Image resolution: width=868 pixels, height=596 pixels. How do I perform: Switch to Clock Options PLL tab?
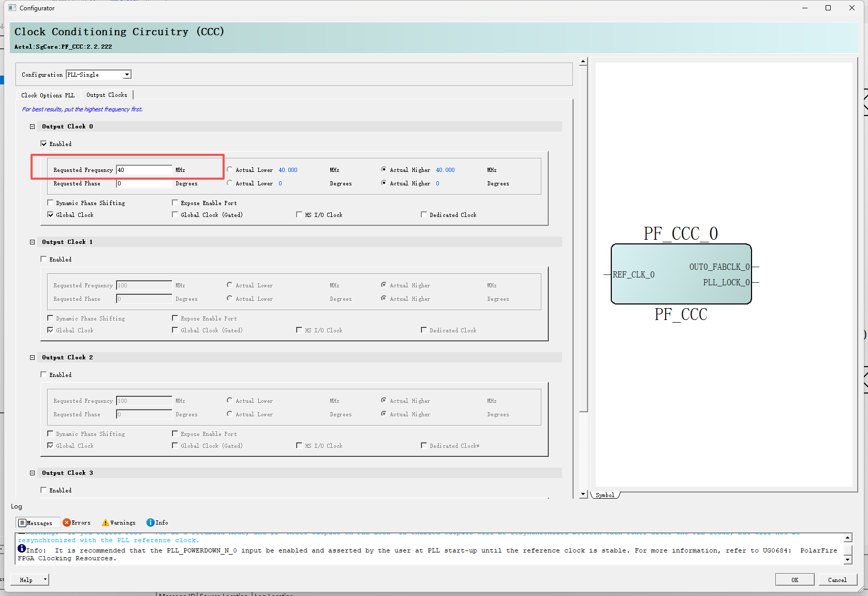click(48, 95)
